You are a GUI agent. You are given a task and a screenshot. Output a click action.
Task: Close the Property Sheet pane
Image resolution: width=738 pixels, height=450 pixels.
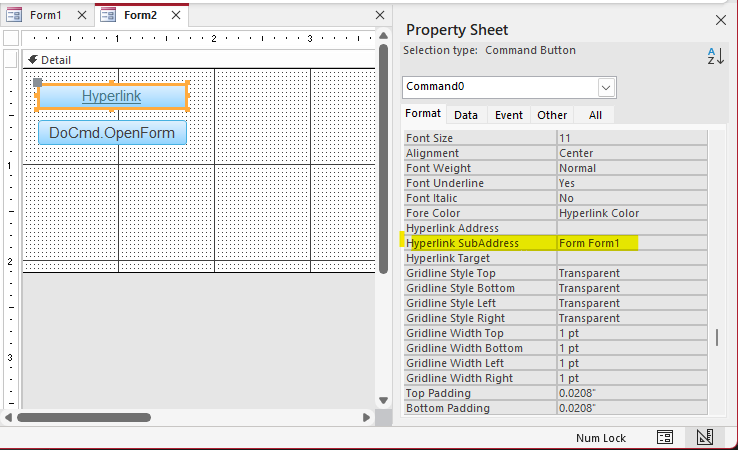[721, 20]
